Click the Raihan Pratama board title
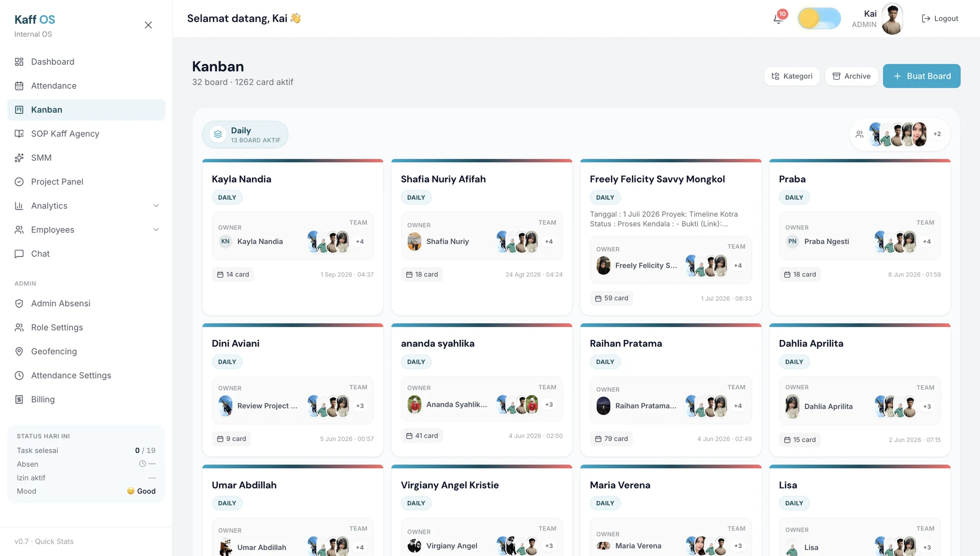This screenshot has width=980, height=556. tap(626, 344)
